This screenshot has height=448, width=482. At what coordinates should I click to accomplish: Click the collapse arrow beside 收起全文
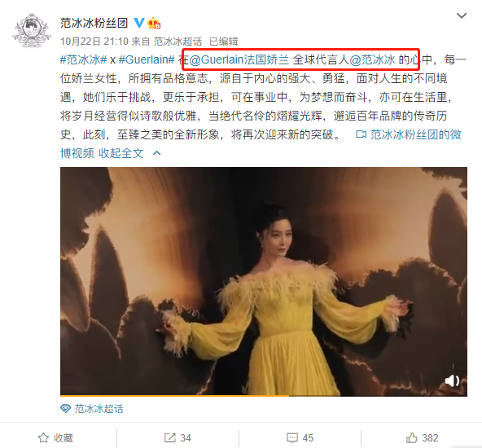pyautogui.click(x=157, y=153)
